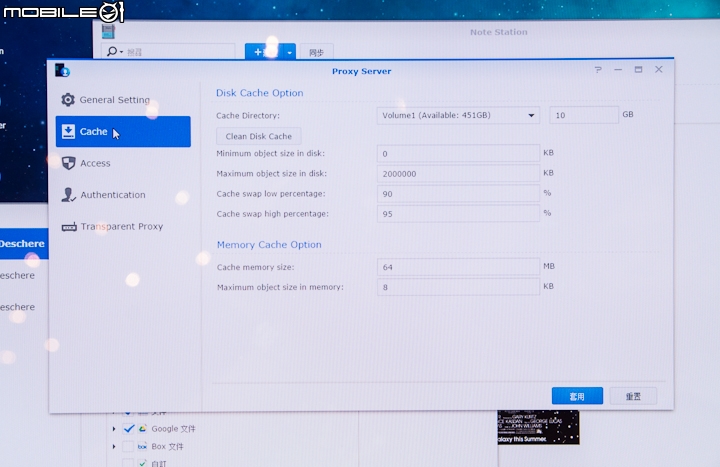Screen dimensions: 720x467
Task: Click Cache swap high percentage field
Action: click(458, 214)
